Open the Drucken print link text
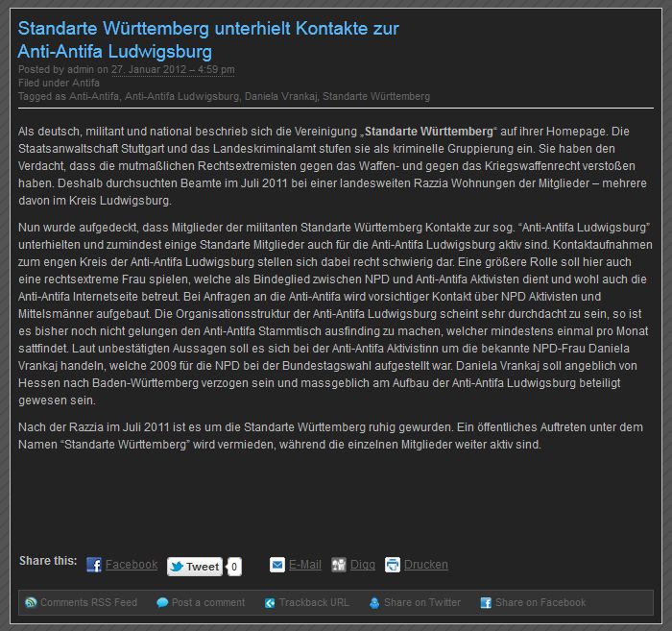The width and height of the screenshot is (672, 631). point(425,565)
